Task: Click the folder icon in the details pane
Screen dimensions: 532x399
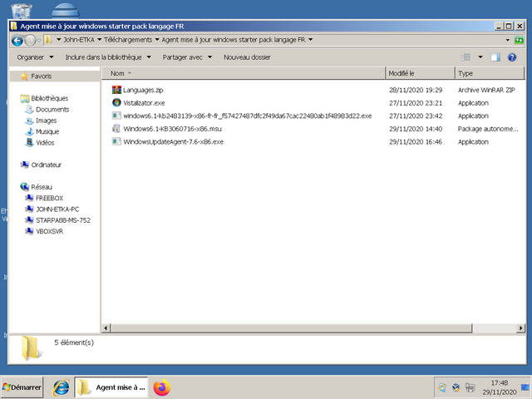Action: [31, 348]
